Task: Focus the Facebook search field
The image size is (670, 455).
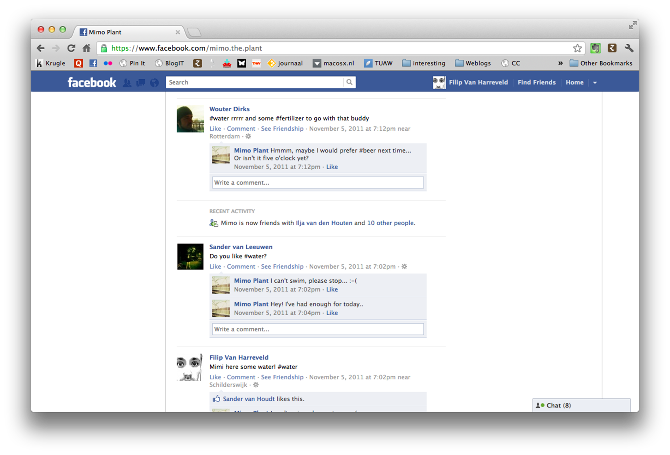Action: click(240, 82)
